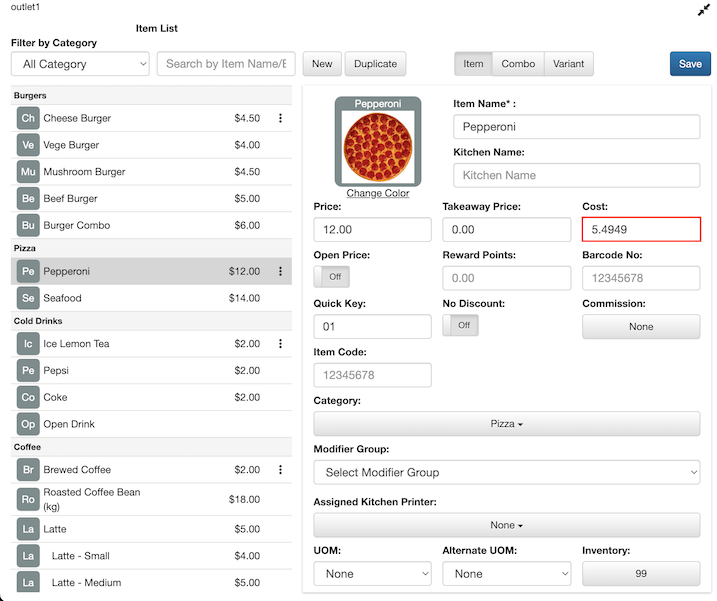Click the Roasted Coffee Bean 'Ro' icon
The width and height of the screenshot is (717, 601).
(28, 499)
